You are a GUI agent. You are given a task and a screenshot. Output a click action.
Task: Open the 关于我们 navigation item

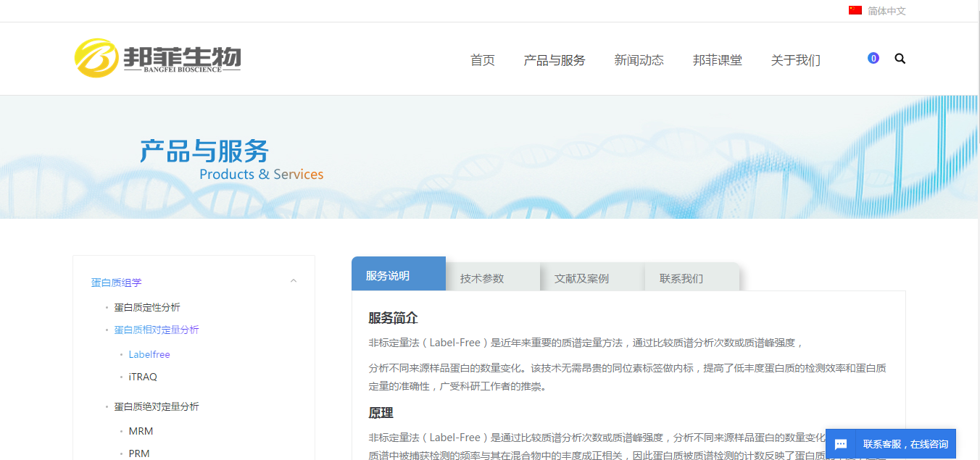[x=795, y=60]
